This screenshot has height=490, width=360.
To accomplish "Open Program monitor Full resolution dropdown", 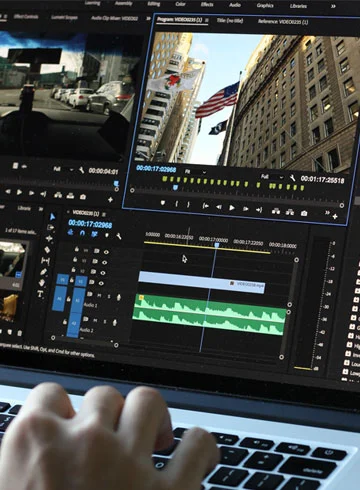I will point(272,176).
